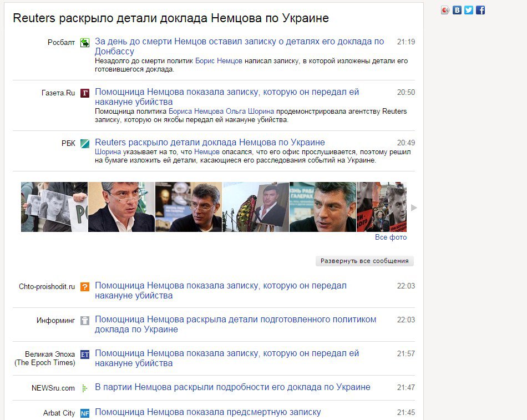Share the story on VKontakte
The height and width of the screenshot is (420, 527).
tap(456, 9)
